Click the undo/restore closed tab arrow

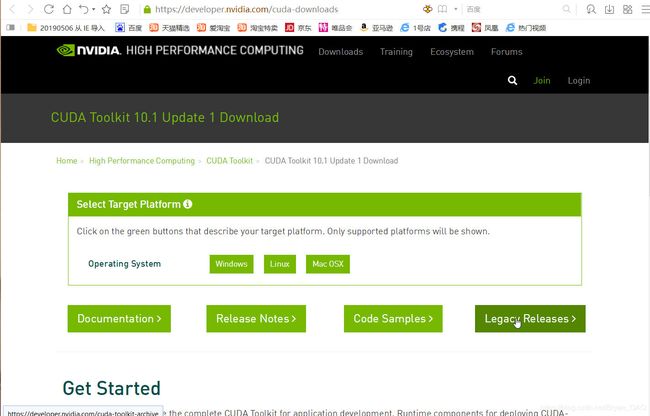click(x=84, y=9)
